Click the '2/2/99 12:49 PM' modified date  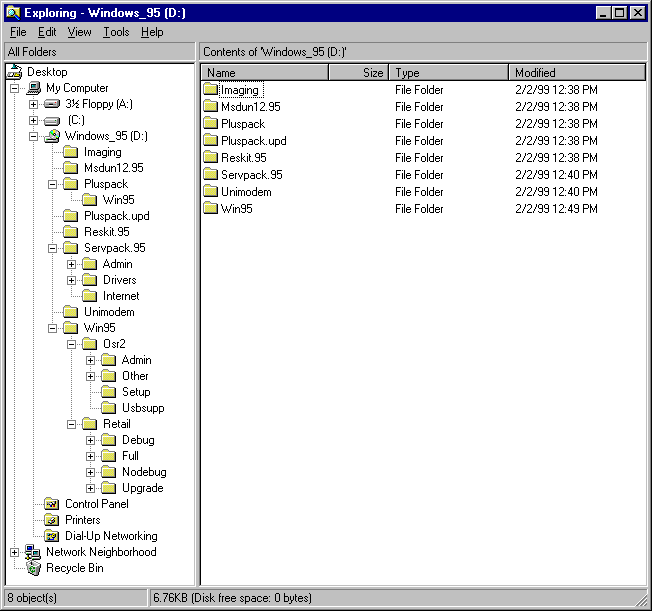(x=556, y=208)
